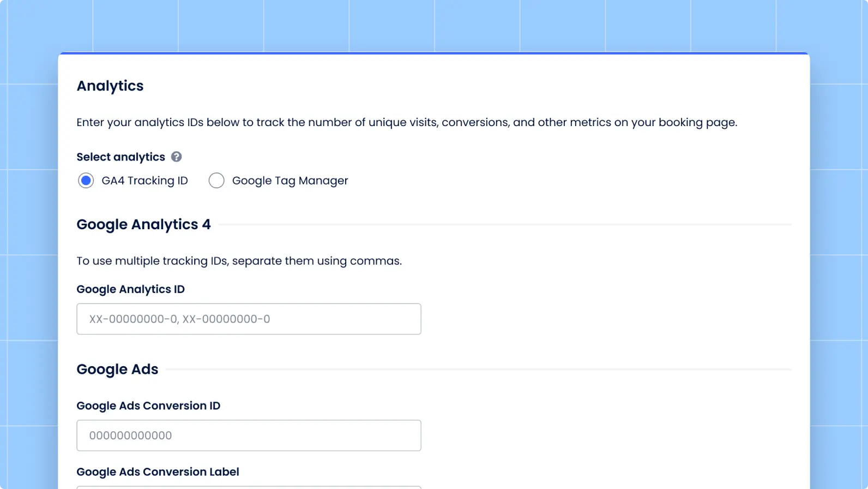Click the Google Analytics ID field label
868x489 pixels.
[x=130, y=289]
